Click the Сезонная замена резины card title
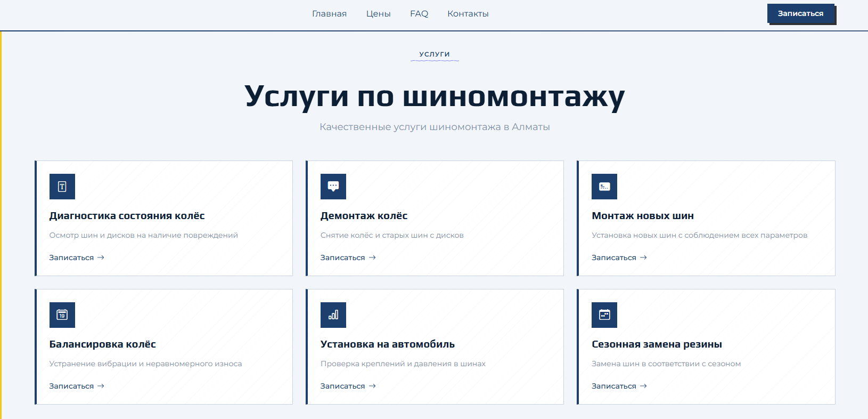 click(x=657, y=344)
